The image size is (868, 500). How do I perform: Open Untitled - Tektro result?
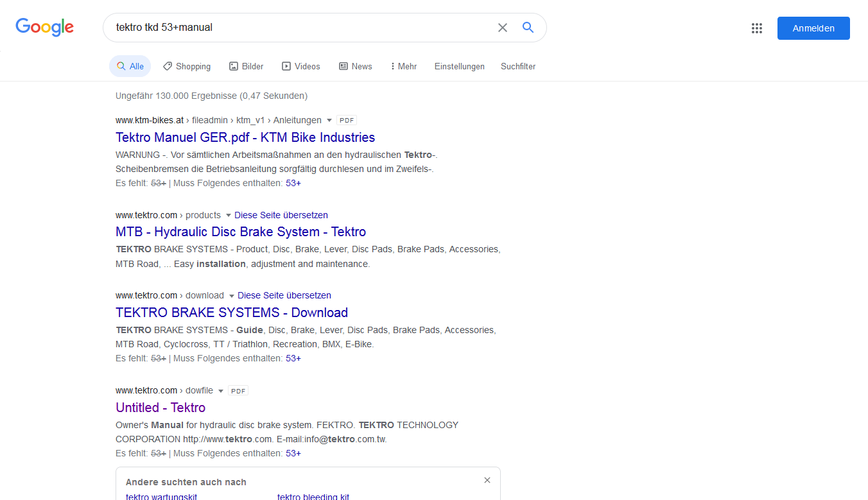click(161, 408)
